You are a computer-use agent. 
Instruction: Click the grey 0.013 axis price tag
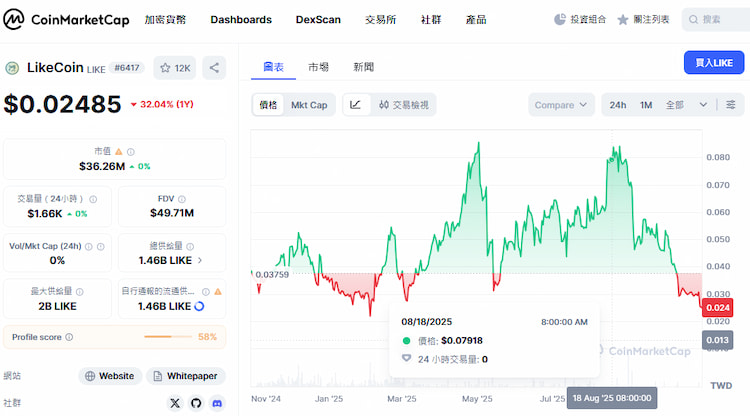pyautogui.click(x=717, y=340)
